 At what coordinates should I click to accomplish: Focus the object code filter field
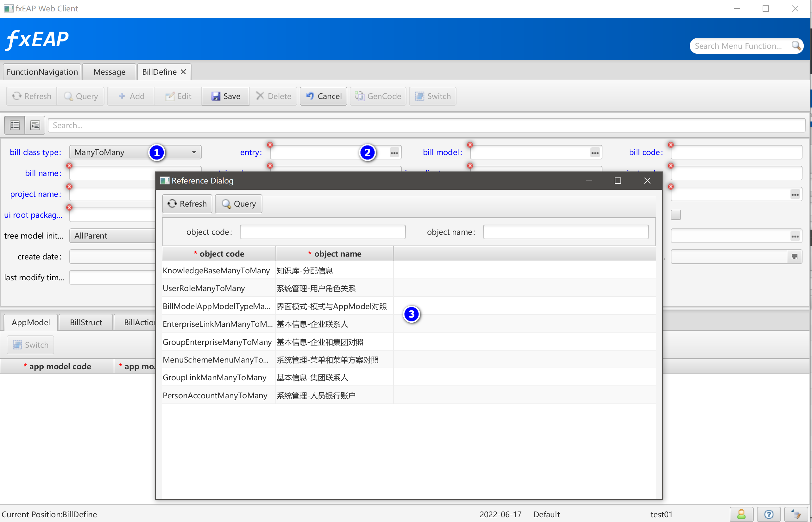click(323, 232)
